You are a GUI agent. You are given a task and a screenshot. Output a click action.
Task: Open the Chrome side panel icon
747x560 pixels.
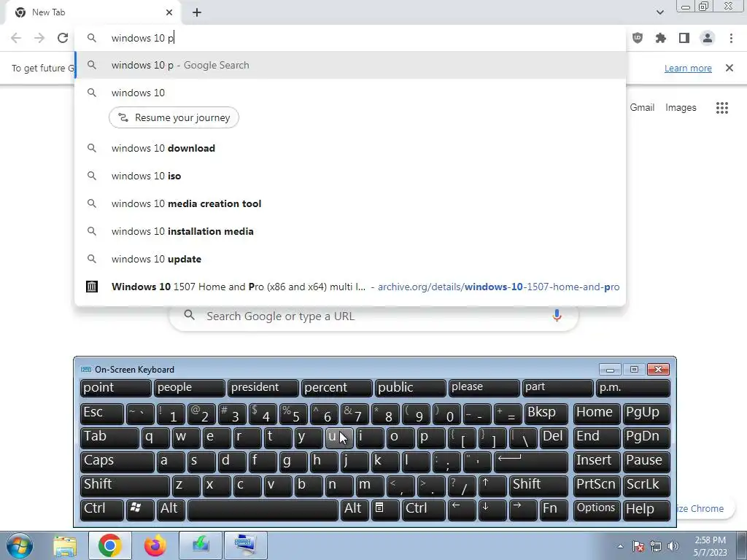tap(684, 38)
